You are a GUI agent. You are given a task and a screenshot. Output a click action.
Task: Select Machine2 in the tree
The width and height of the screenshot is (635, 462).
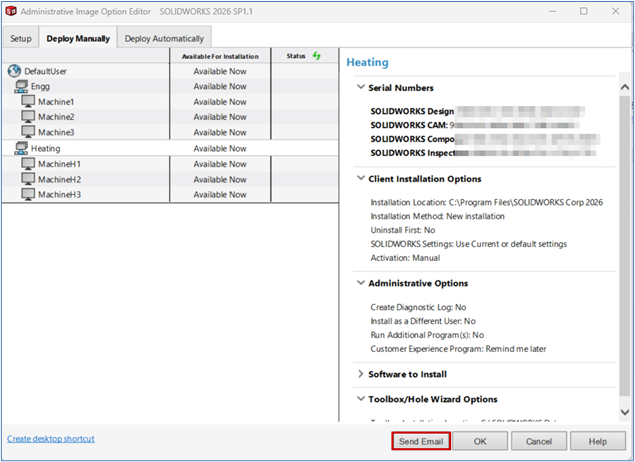click(x=56, y=117)
